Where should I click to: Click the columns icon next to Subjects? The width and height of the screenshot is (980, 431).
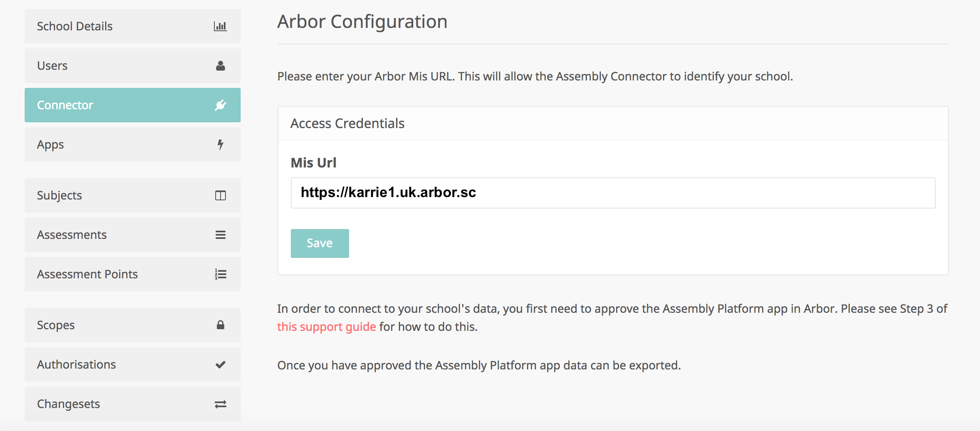(x=220, y=195)
